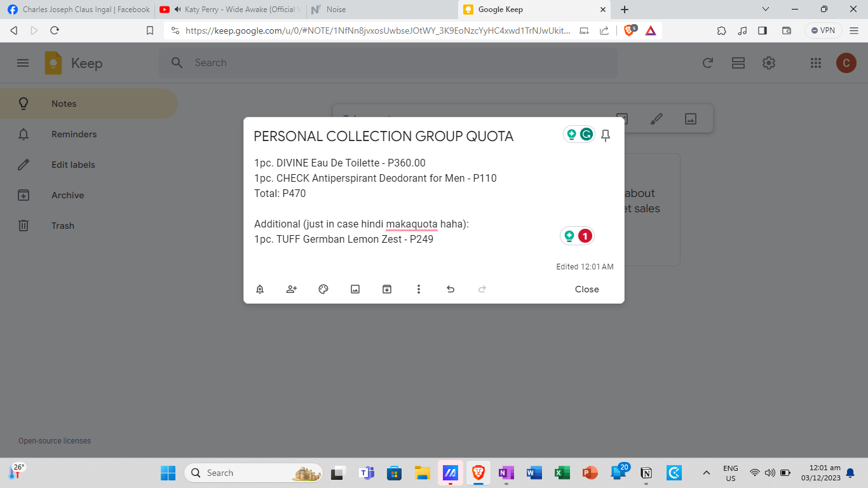The image size is (868, 488).
Task: Undo the last note edit
Action: tap(451, 289)
